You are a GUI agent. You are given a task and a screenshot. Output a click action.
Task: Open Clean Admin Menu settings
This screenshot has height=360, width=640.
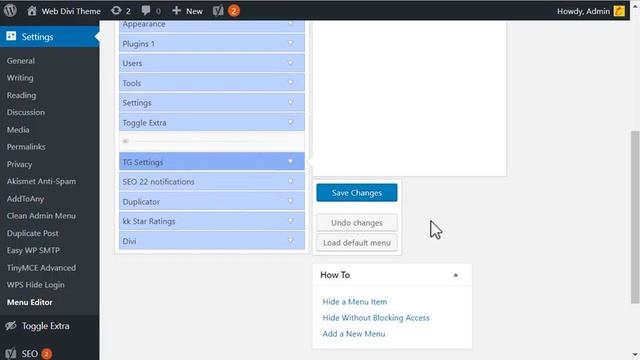pyautogui.click(x=41, y=216)
